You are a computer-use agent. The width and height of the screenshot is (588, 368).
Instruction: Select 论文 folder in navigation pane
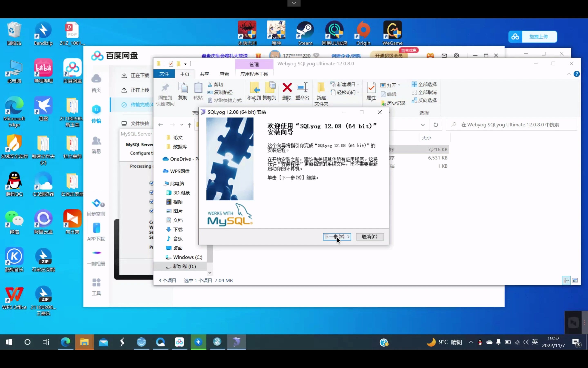[177, 138]
